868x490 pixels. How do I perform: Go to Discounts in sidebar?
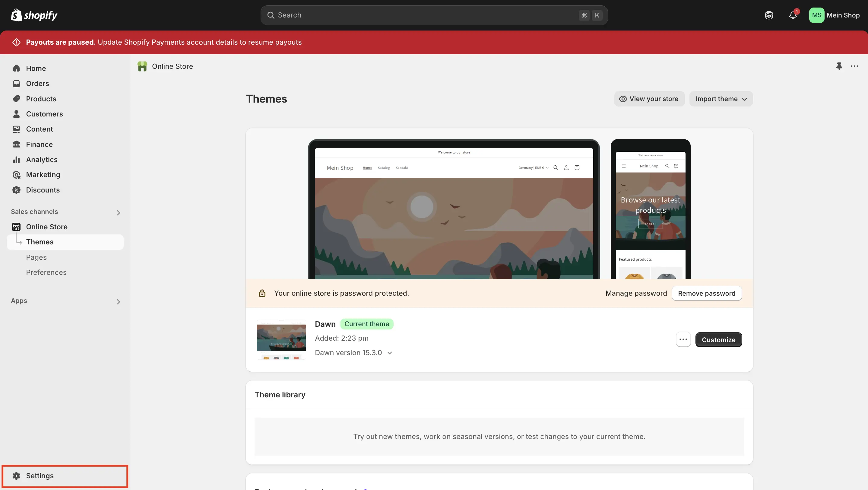pos(43,190)
